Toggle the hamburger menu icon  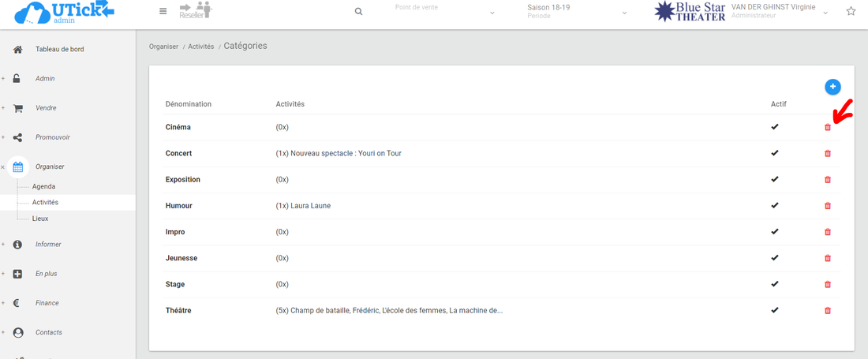(163, 12)
